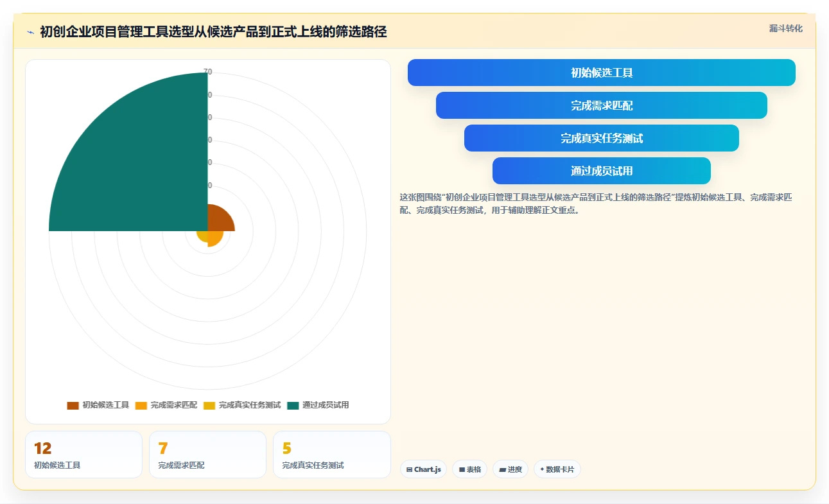Select the 通过成员试用 funnel bar

602,171
